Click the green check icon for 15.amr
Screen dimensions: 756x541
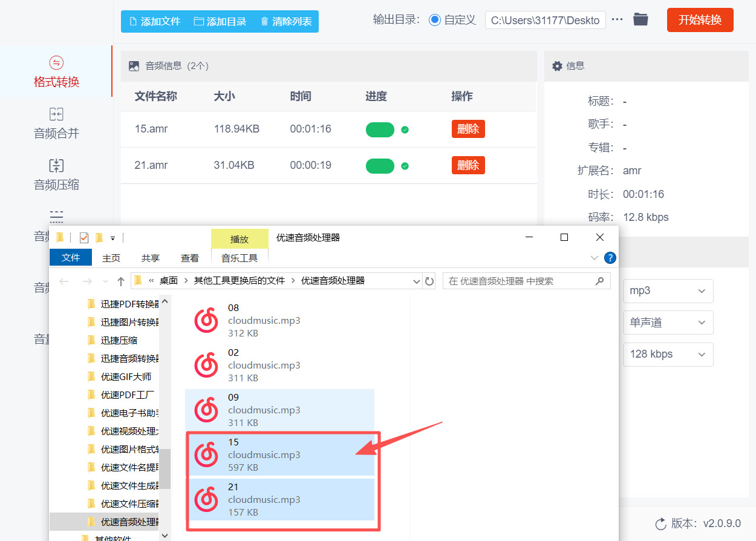(405, 130)
